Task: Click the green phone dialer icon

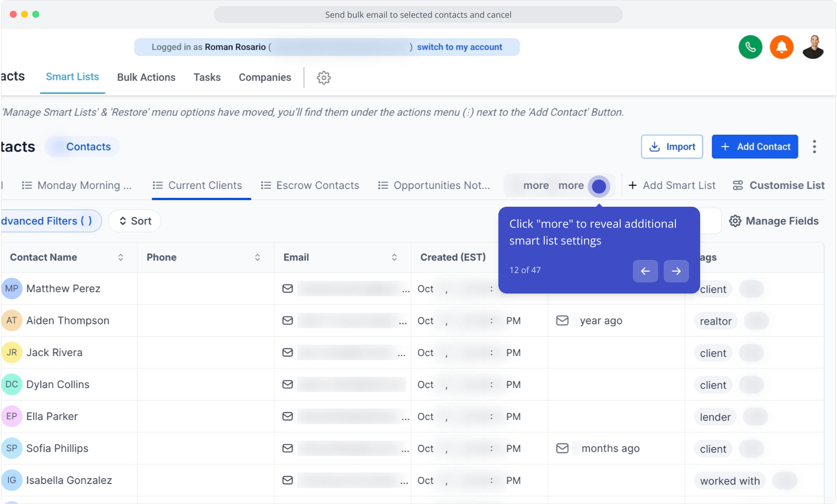Action: [x=750, y=47]
